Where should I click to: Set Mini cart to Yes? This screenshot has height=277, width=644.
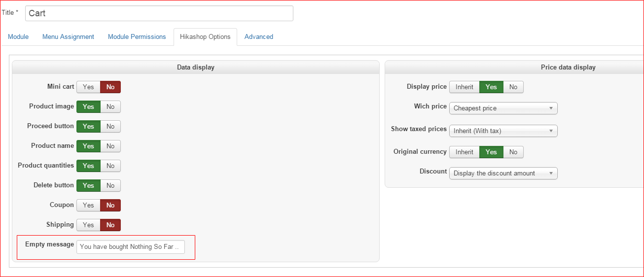pos(88,87)
